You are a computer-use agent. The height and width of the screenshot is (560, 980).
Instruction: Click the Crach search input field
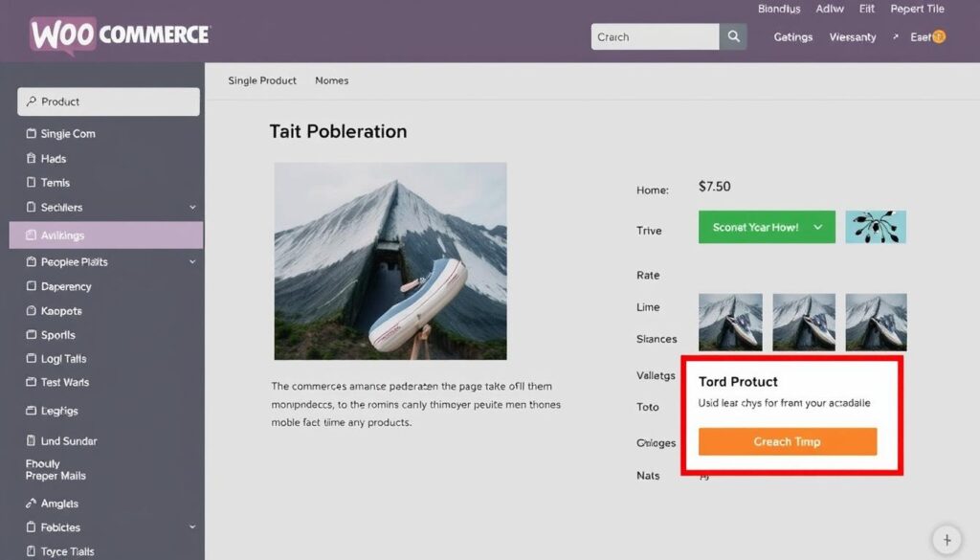click(x=655, y=37)
